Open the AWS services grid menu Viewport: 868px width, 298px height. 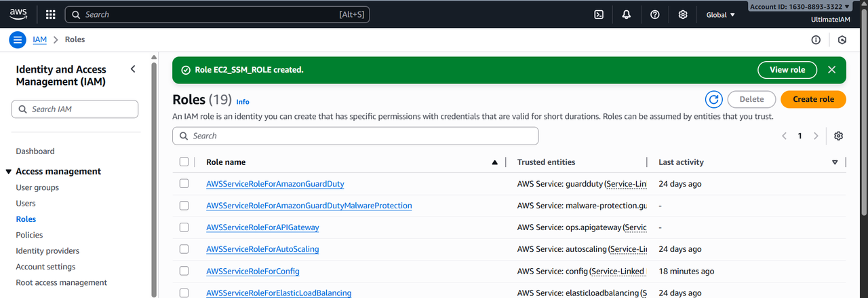point(51,14)
